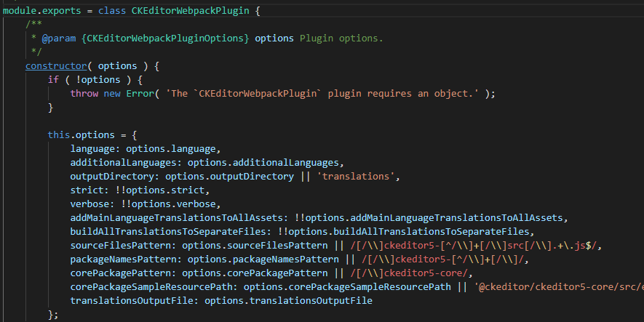
Task: Click the 'Plugin options.' comment text
Action: pyautogui.click(x=341, y=39)
